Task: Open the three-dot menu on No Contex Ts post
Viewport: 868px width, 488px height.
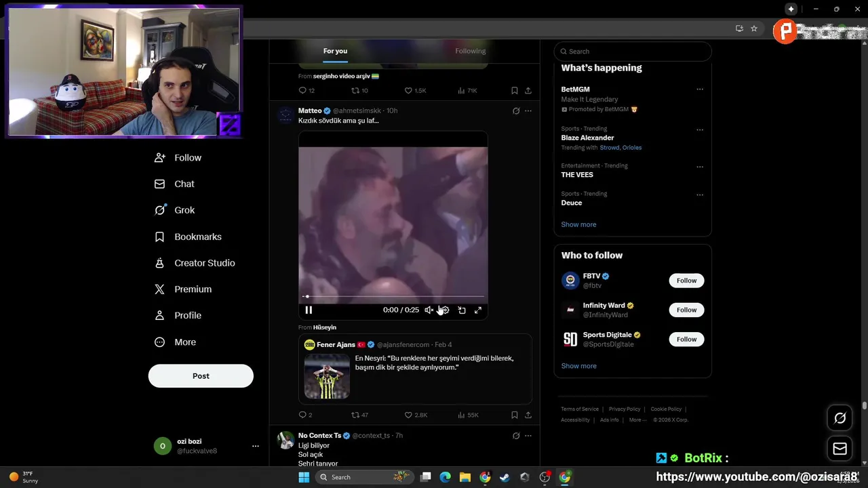Action: pos(528,436)
